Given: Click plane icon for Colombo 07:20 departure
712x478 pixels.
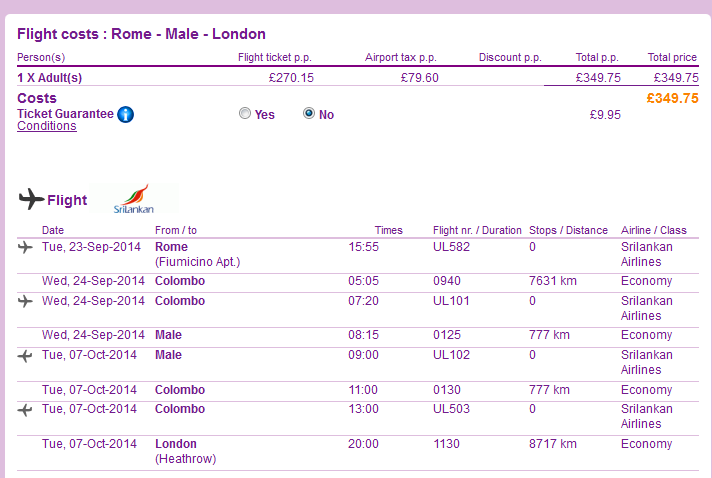Looking at the screenshot, I should (25, 301).
